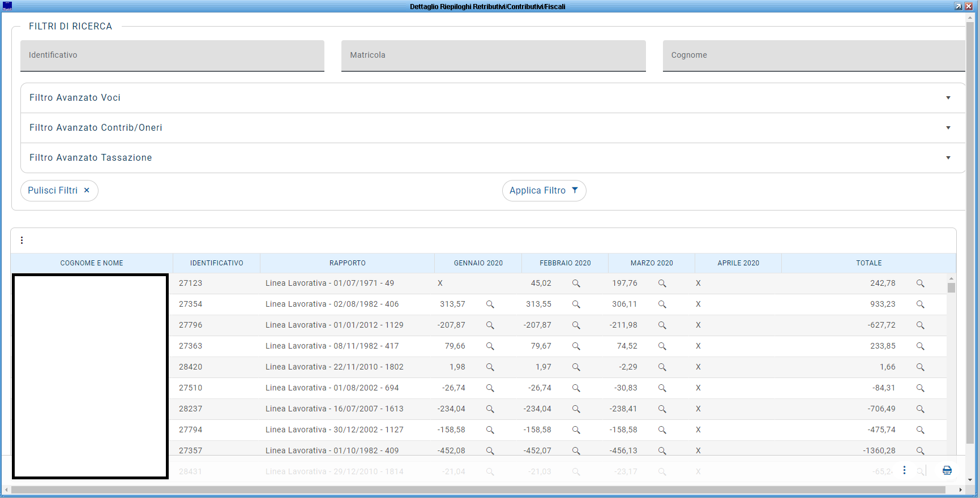The width and height of the screenshot is (980, 498).
Task: View details of Gennaio 2020 value 313,57
Action: click(490, 304)
